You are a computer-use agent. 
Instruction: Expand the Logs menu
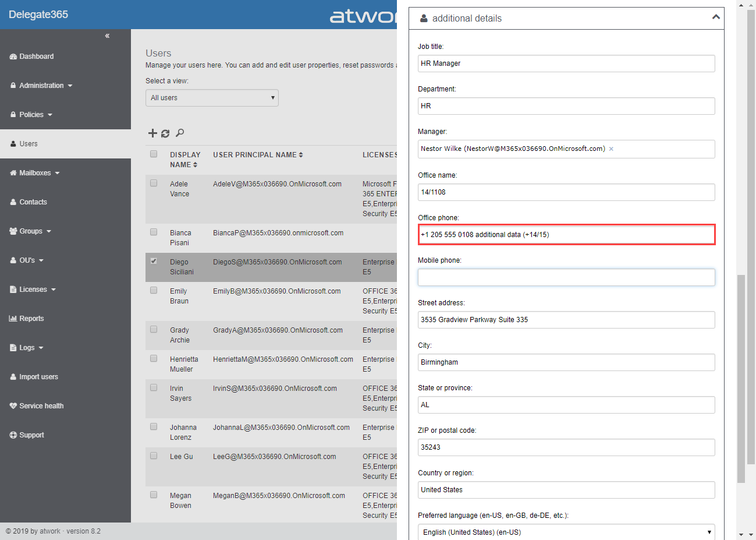[x=27, y=348]
